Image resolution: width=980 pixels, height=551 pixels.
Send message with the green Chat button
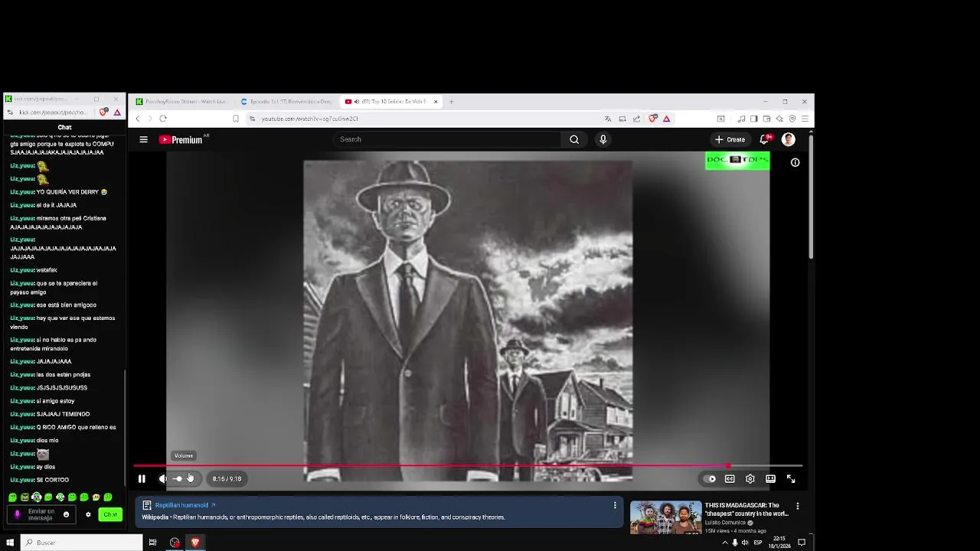pos(110,514)
